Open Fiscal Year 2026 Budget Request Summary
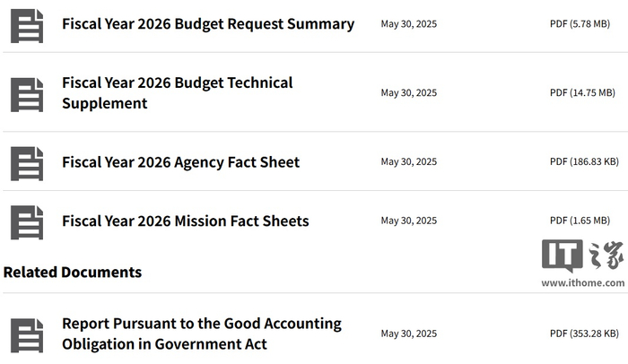Screen dimensions: 628x364 (207, 24)
